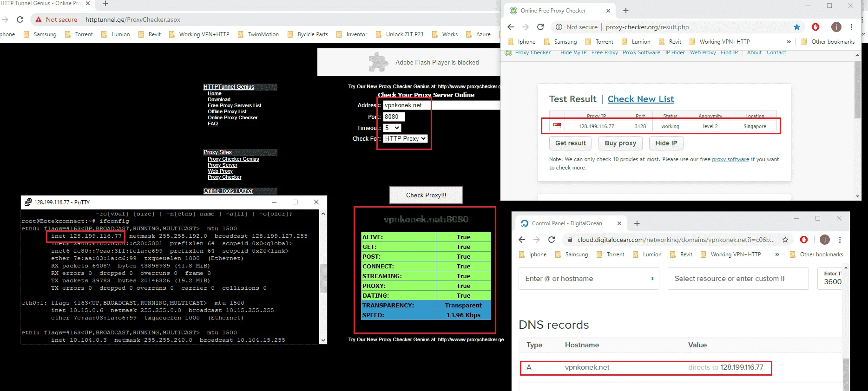Go forward in the proxy-checker.org window
The image size is (868, 391).
coord(526,27)
